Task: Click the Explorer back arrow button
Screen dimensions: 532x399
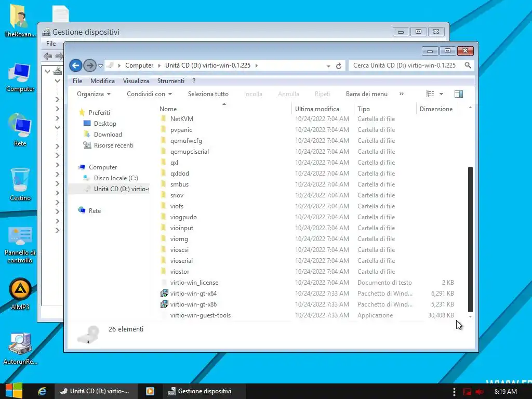Action: coord(76,65)
